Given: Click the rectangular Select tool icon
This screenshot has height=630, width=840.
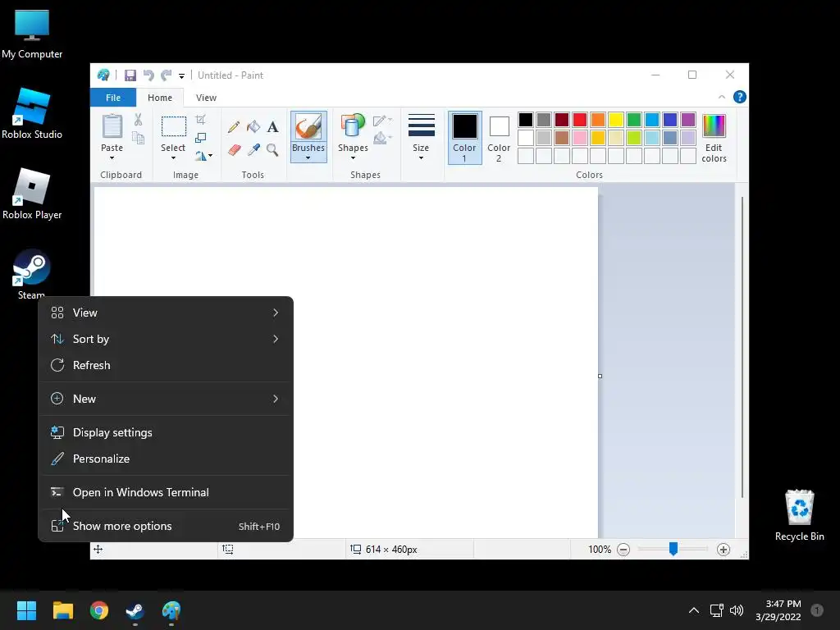Looking at the screenshot, I should 174,126.
